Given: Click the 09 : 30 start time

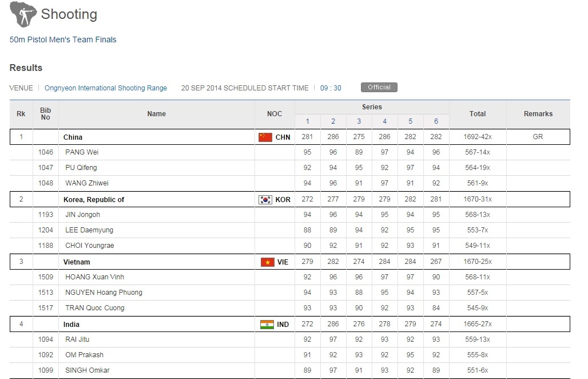Looking at the screenshot, I should click(x=331, y=88).
